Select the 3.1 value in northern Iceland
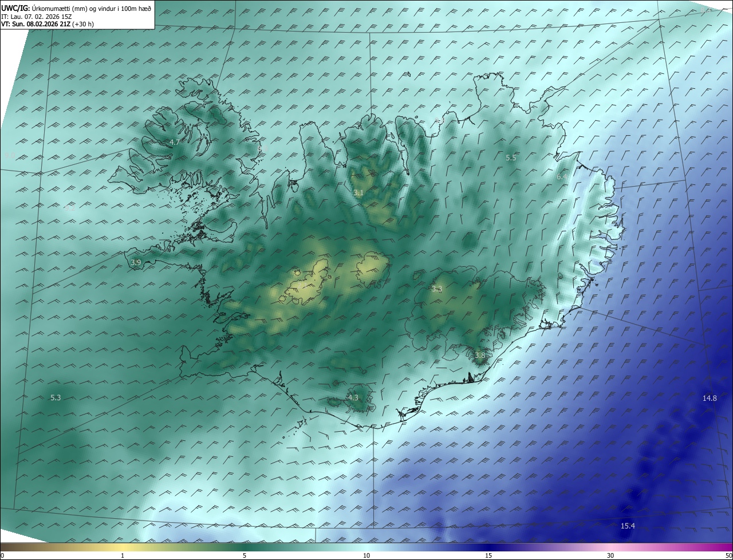Screen dimensions: 733x560 coord(358,193)
